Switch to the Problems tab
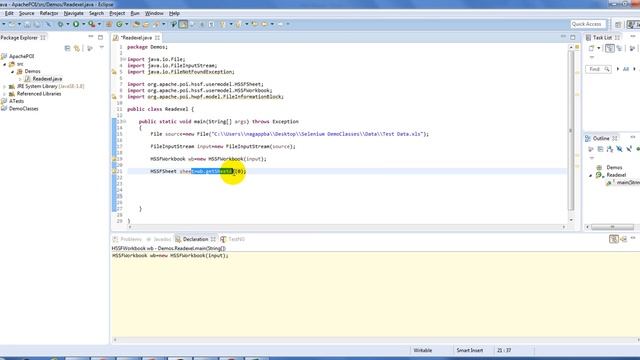The width and height of the screenshot is (640, 360). click(127, 239)
